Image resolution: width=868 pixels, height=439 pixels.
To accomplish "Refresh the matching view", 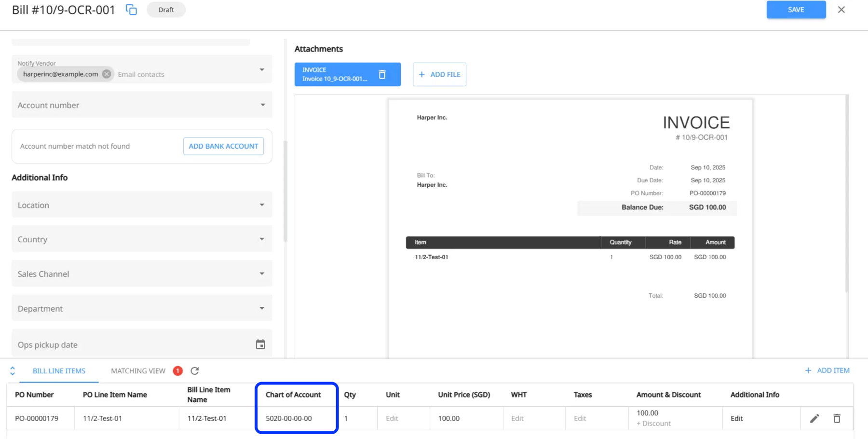I will click(x=195, y=370).
